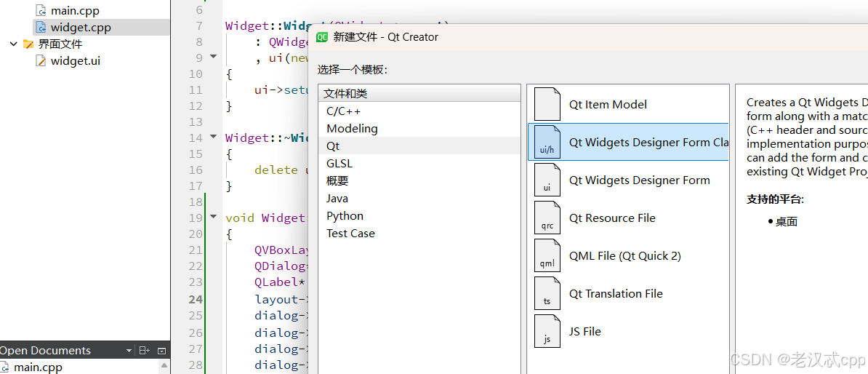Click the split icon in Open Documents header
The height and width of the screenshot is (374, 868).
[144, 351]
